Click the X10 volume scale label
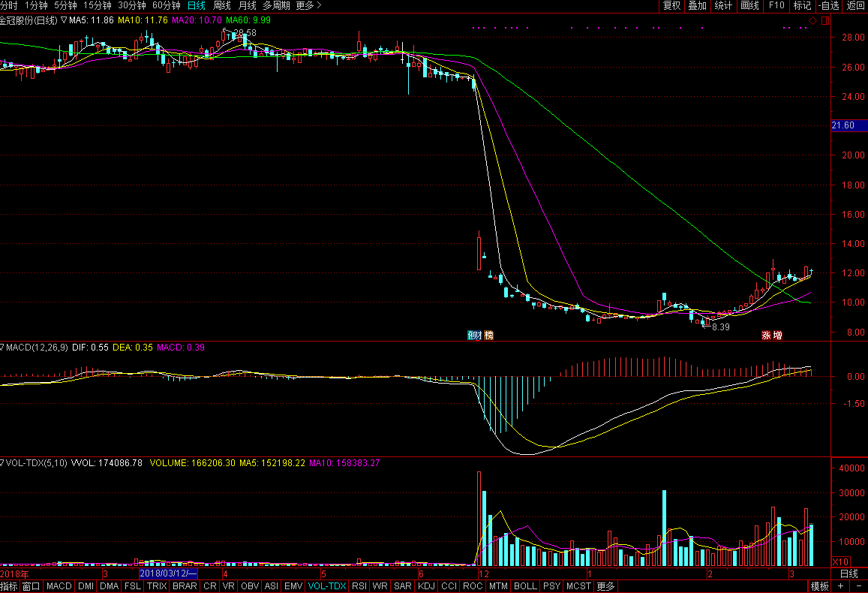This screenshot has height=593, width=868. (842, 561)
